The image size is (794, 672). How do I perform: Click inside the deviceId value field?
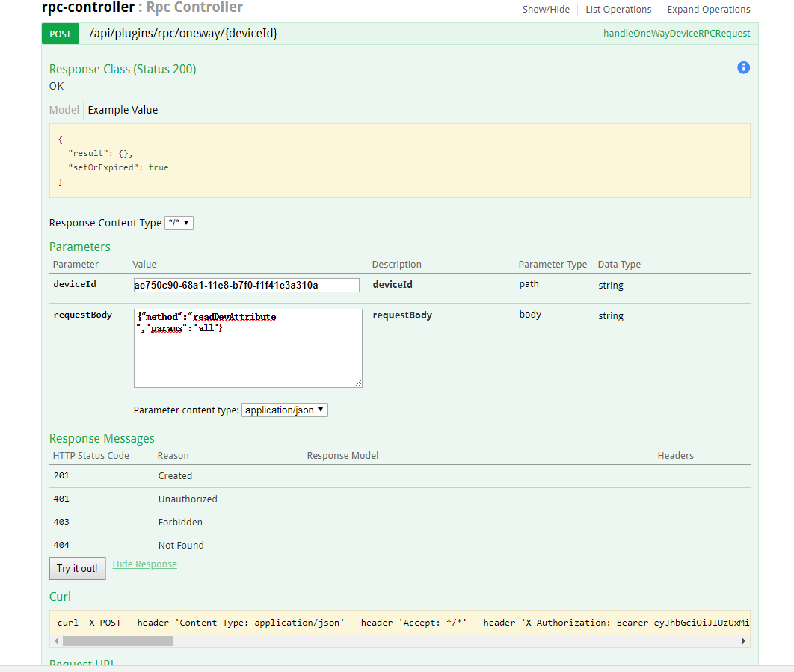pos(246,285)
